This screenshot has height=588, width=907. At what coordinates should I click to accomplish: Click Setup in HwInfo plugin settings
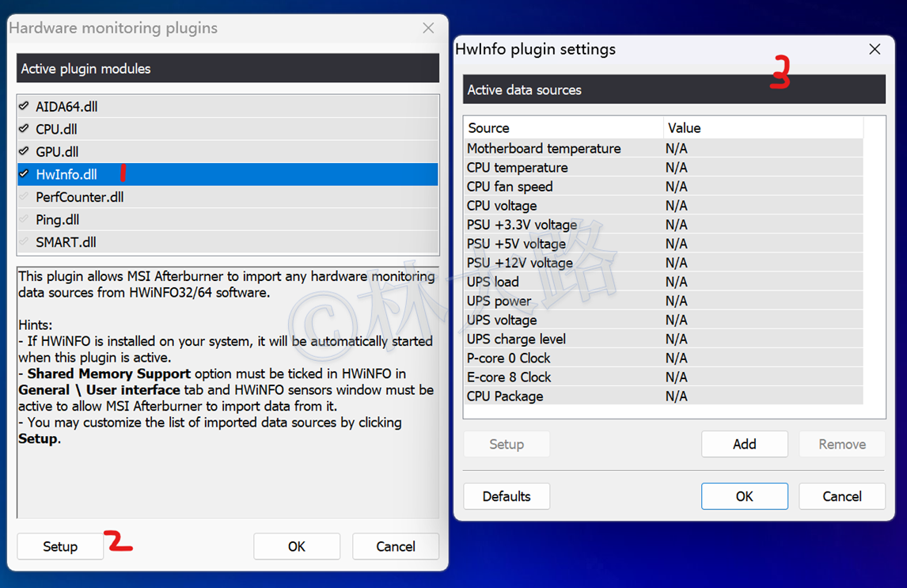507,444
